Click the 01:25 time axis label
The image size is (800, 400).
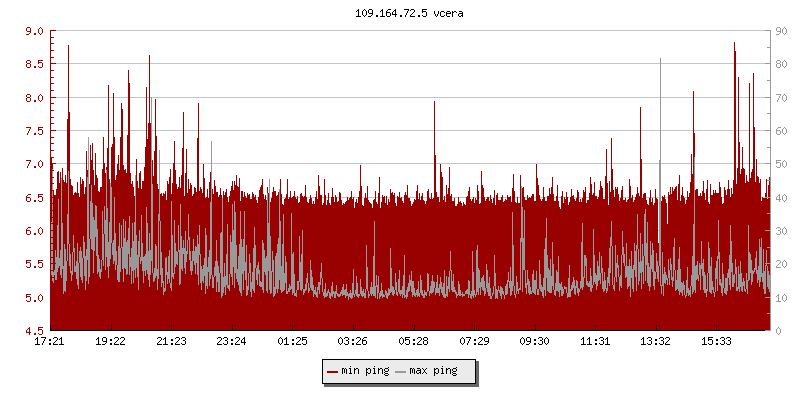coord(292,342)
